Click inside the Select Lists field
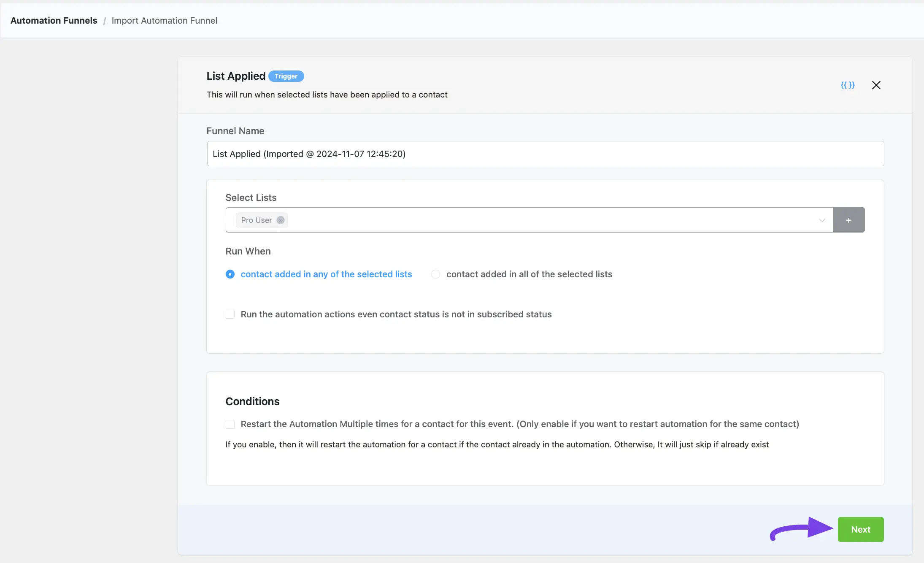 [529, 220]
